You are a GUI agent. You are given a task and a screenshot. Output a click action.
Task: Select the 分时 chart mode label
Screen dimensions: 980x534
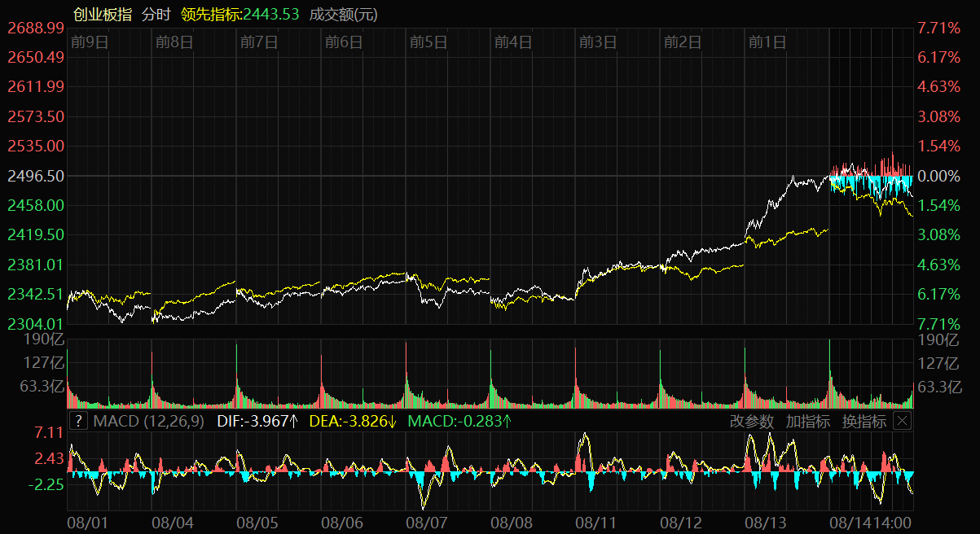pos(156,14)
